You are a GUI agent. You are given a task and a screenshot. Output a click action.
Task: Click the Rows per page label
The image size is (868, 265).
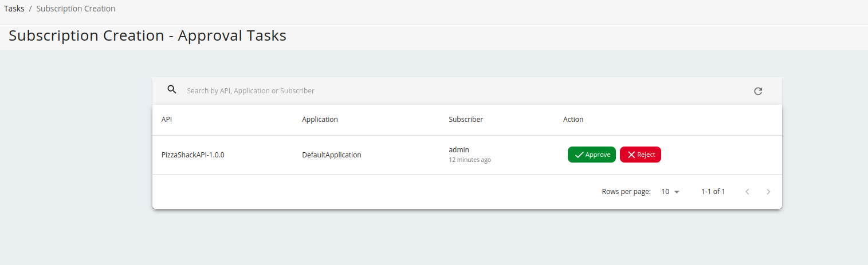coord(626,192)
